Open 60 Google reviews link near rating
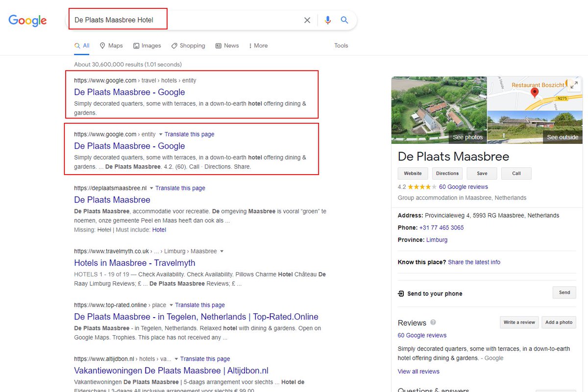Viewport: 588px width, 392px height. (464, 186)
